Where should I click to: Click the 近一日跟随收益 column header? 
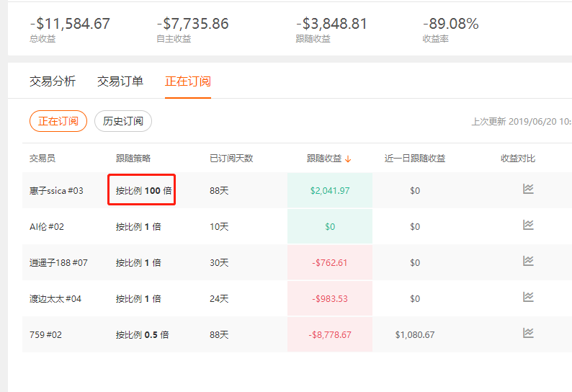[415, 158]
